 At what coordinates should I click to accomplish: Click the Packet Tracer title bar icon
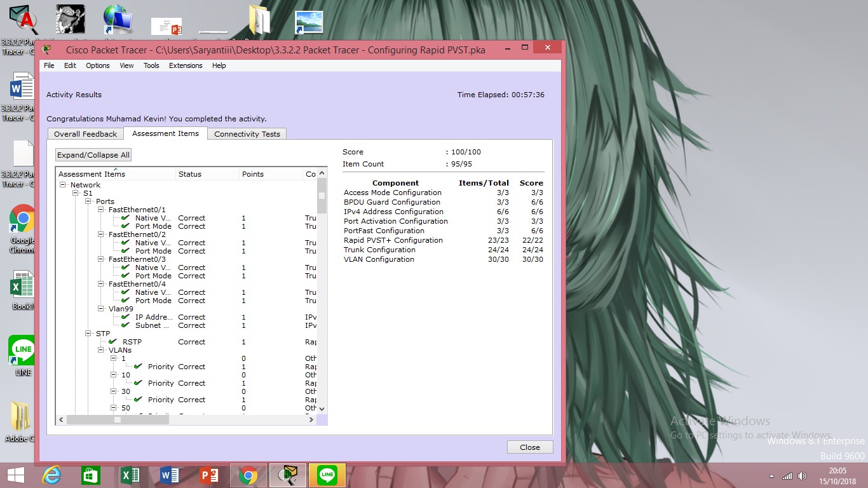click(x=47, y=50)
